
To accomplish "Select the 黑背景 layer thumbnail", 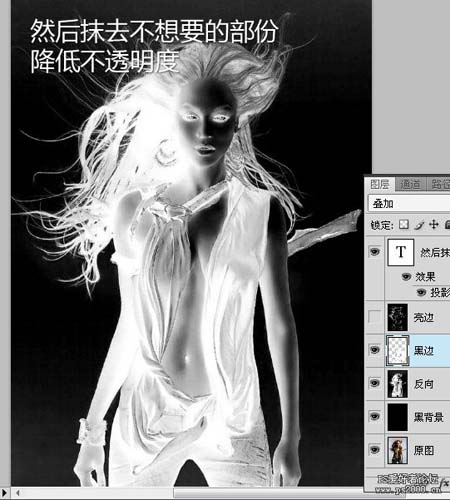I will (x=398, y=417).
